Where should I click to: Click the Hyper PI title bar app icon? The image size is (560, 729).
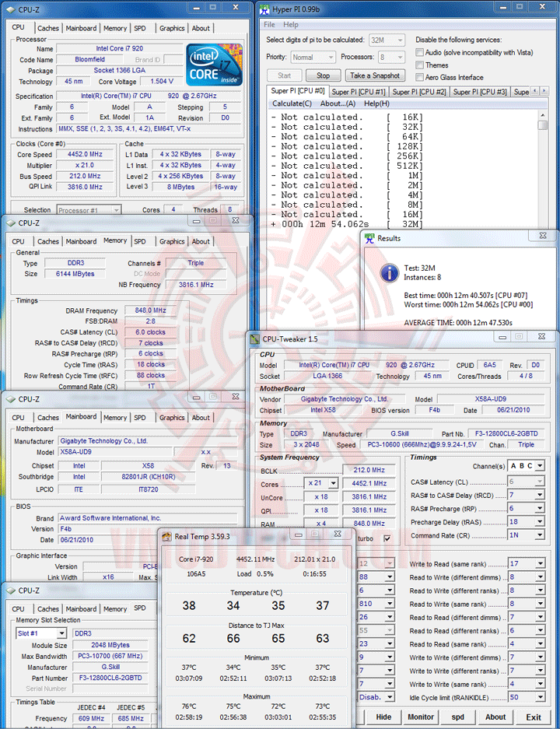coord(264,9)
